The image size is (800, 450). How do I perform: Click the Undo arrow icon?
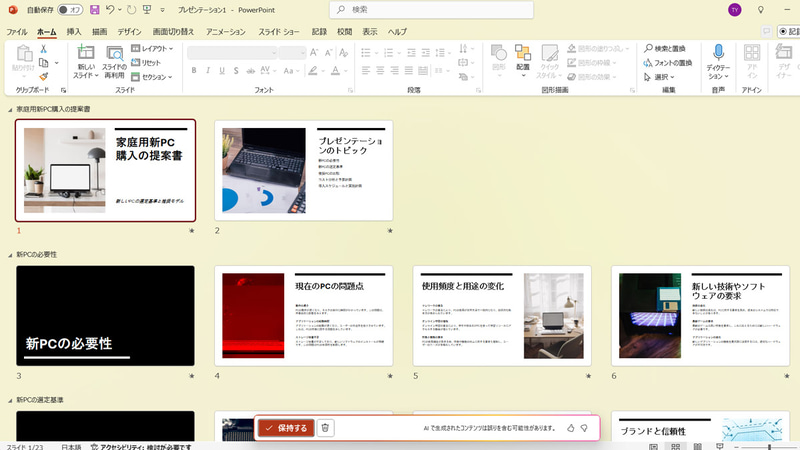pyautogui.click(x=110, y=10)
